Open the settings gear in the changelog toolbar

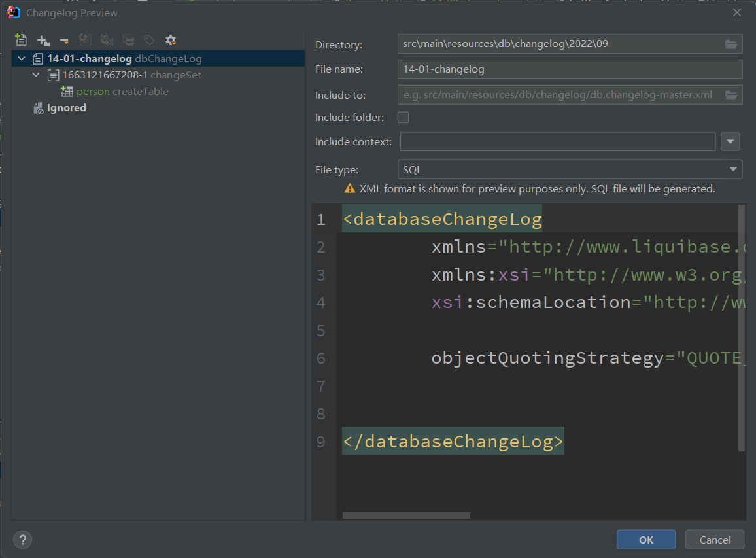click(170, 40)
